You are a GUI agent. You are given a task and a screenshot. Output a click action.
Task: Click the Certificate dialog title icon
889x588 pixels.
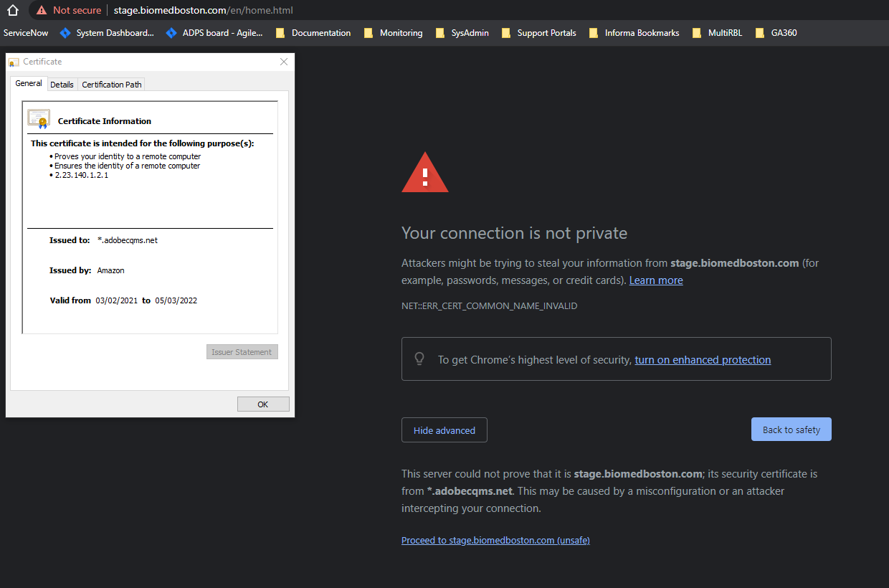pos(14,62)
